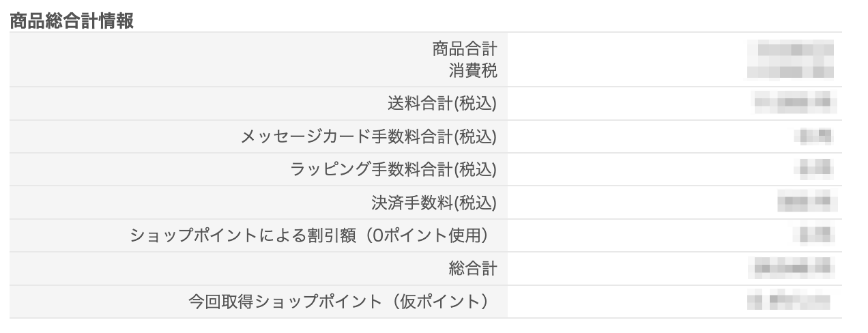Image resolution: width=868 pixels, height=333 pixels.
Task: Click the blurred 決済手数料 value
Action: tap(807, 203)
